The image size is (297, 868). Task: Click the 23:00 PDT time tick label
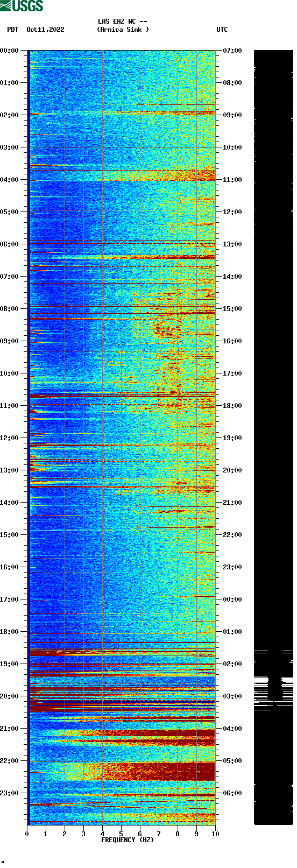tap(10, 793)
